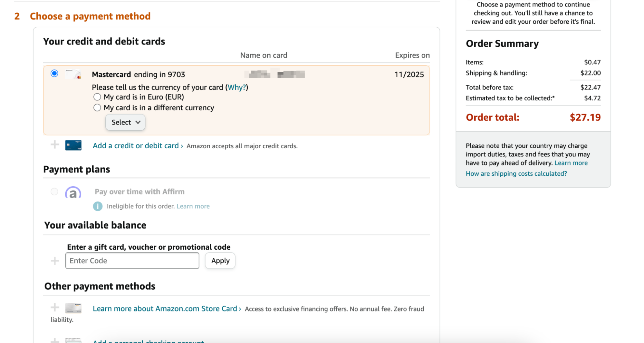Choose 'My card is in a different currency'
Image resolution: width=644 pixels, height=343 pixels.
[x=97, y=108]
